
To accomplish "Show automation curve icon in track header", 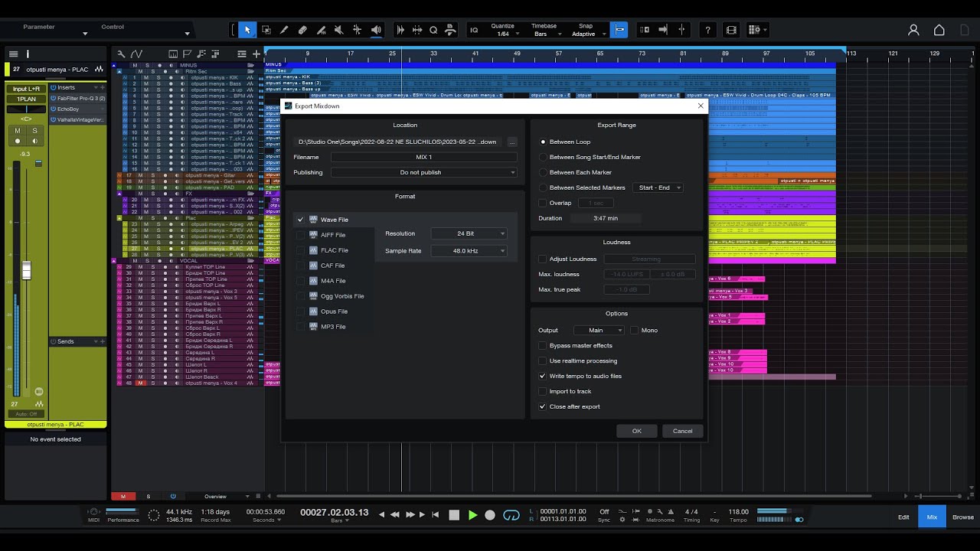I will click(x=136, y=54).
